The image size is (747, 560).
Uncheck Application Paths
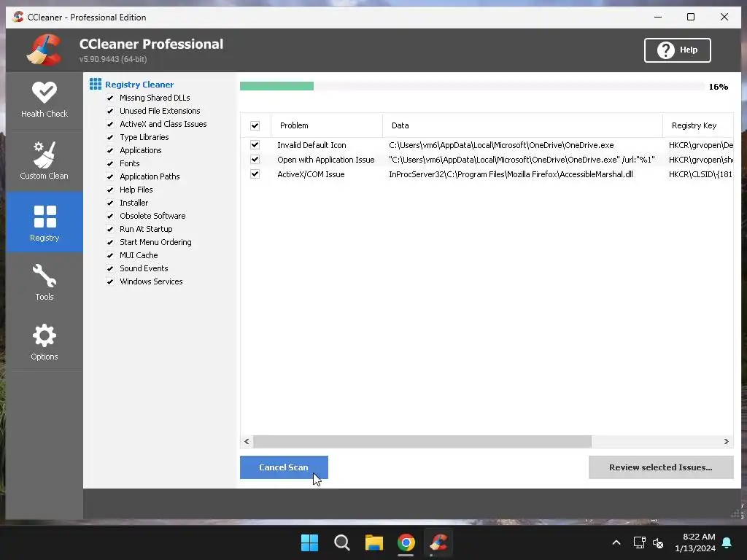pyautogui.click(x=110, y=176)
